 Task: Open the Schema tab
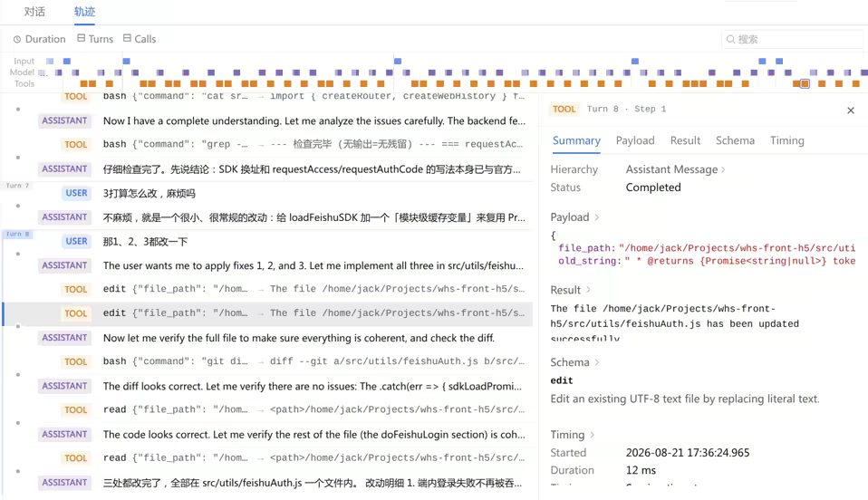pos(735,140)
